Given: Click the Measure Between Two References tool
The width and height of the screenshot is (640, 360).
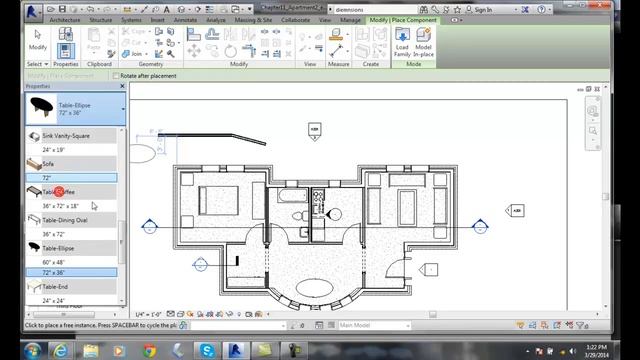Looking at the screenshot, I should 336,34.
